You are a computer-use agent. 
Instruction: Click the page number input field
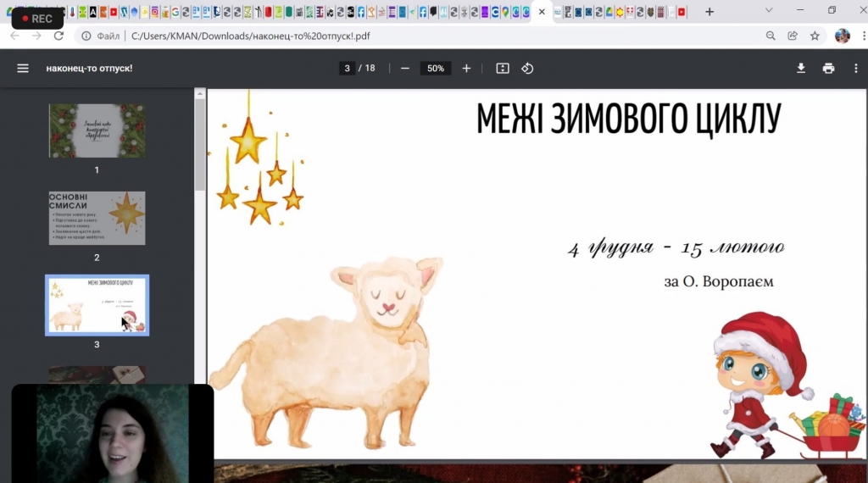347,69
